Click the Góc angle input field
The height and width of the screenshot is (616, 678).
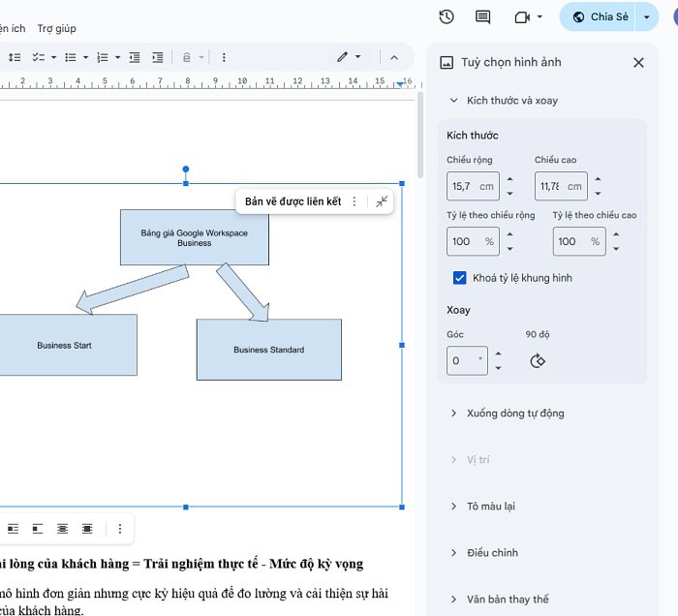466,361
